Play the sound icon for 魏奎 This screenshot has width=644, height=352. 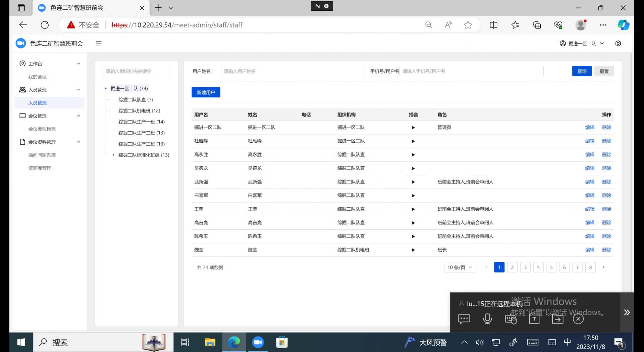(413, 250)
